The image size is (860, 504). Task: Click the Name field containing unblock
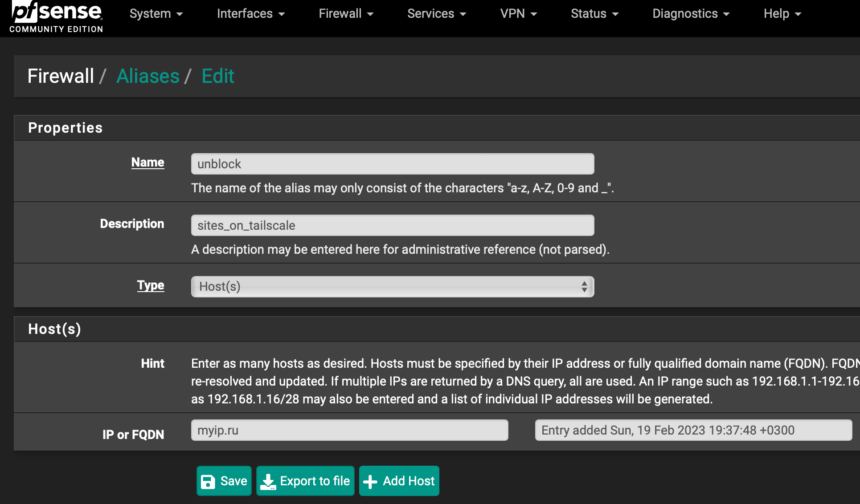pyautogui.click(x=392, y=164)
